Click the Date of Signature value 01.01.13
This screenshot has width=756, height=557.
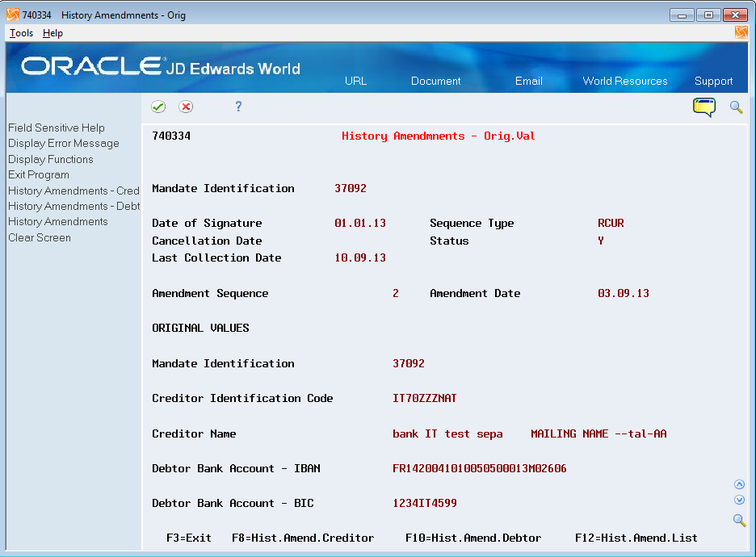pyautogui.click(x=360, y=223)
